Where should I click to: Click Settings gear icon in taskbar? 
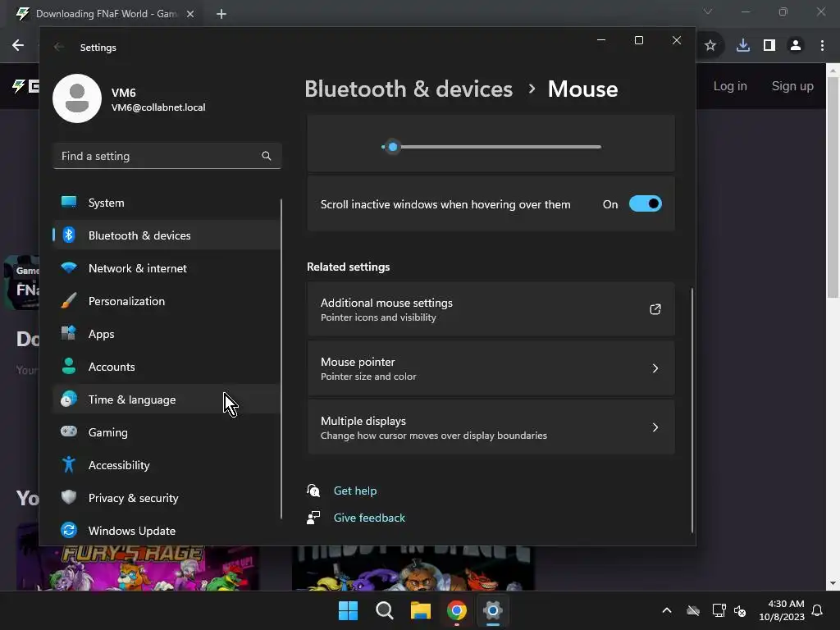pyautogui.click(x=492, y=610)
